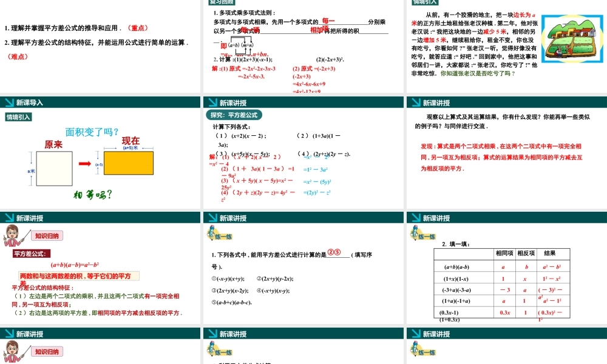607x364 pixels.
Task: Open the 情境引入 red tag on area slide
Action: (x=18, y=116)
